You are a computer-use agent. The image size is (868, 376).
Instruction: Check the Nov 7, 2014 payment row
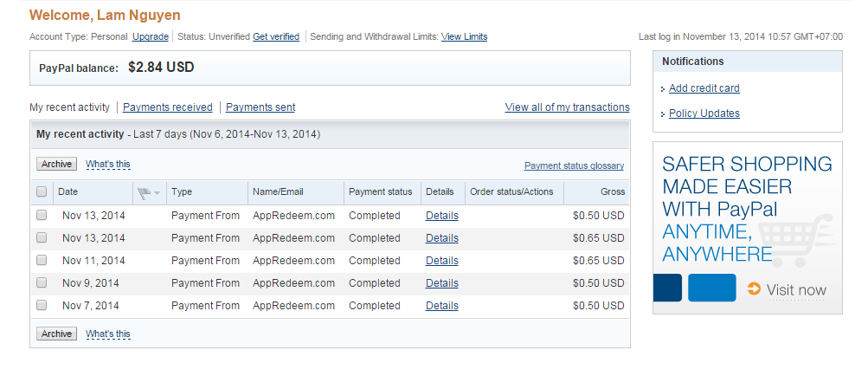[42, 305]
